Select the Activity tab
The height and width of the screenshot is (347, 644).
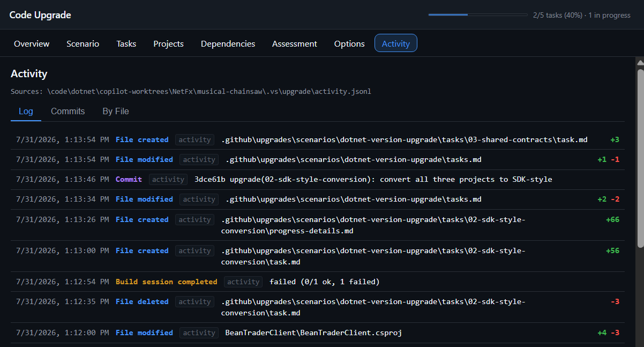[x=396, y=43]
